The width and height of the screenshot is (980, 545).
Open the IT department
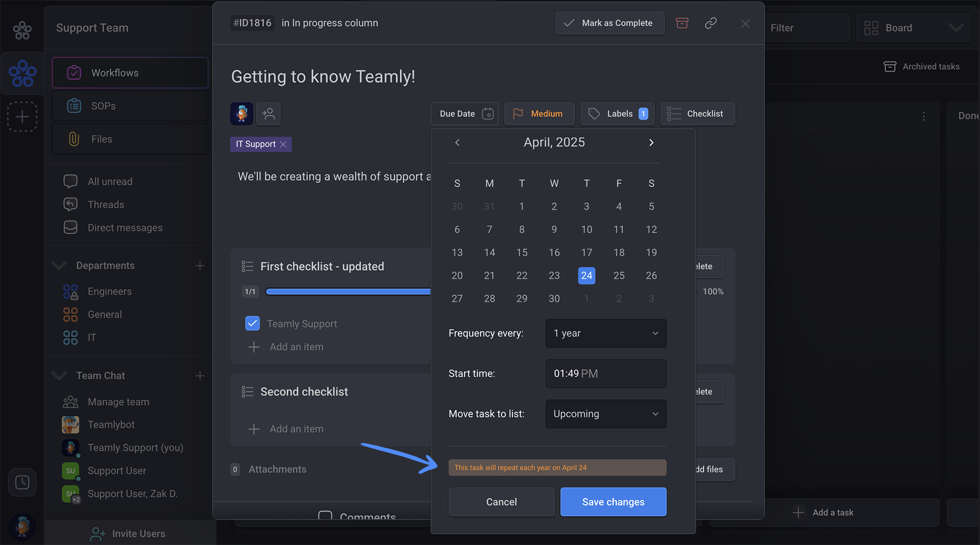pos(92,338)
